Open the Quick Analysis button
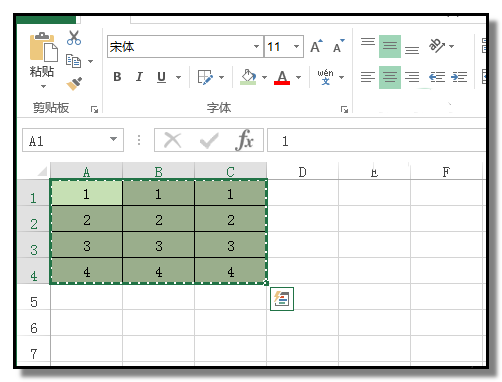Screen dimensions: 502x382 point(282,299)
